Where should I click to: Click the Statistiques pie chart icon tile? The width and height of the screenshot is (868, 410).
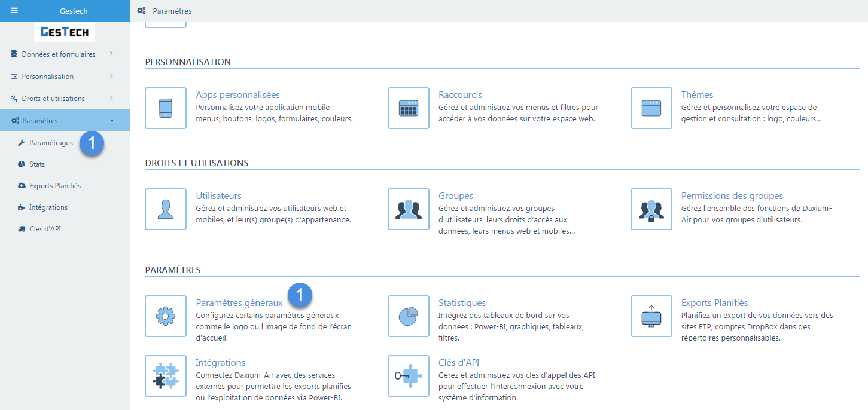pyautogui.click(x=409, y=316)
